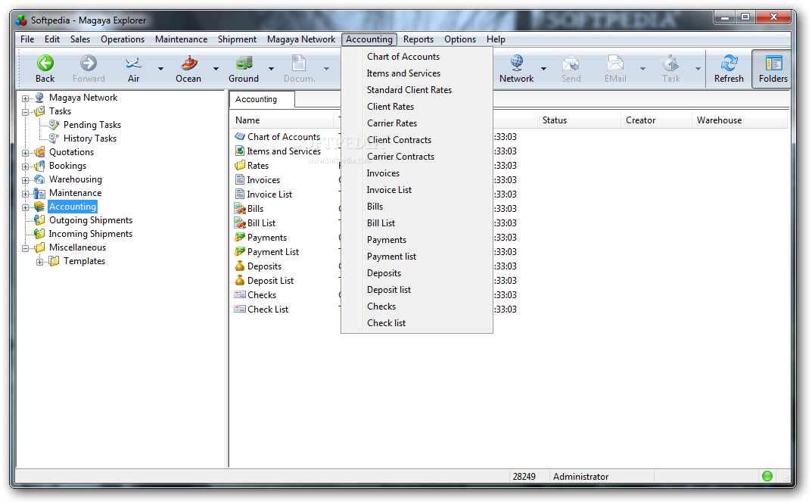Click the Accounting tree node icon

39,206
